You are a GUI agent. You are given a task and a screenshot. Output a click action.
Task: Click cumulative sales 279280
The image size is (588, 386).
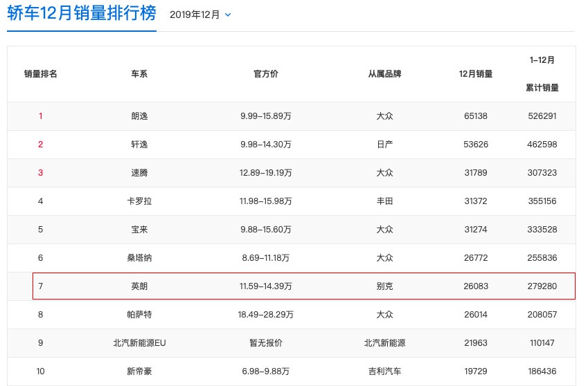pyautogui.click(x=542, y=286)
